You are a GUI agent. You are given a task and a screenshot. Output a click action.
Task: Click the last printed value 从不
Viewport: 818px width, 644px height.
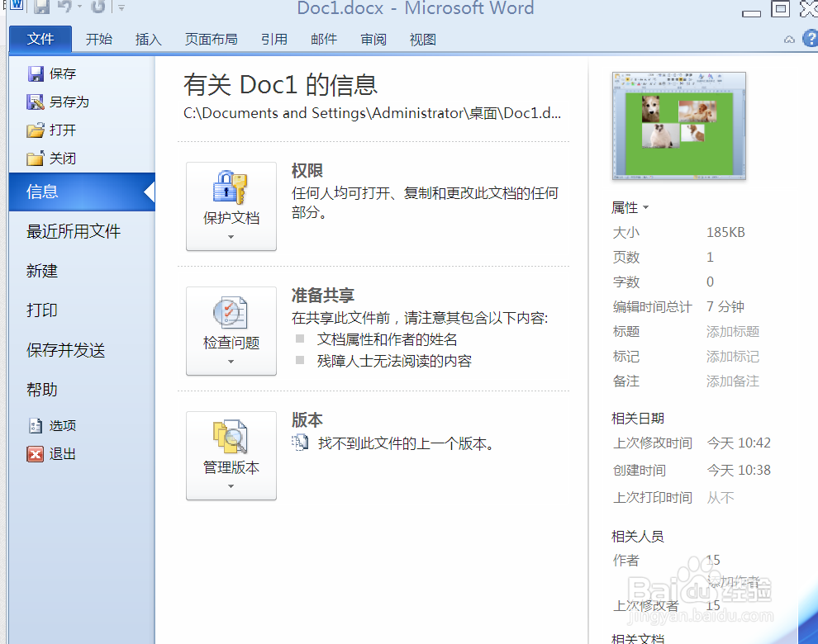[721, 498]
